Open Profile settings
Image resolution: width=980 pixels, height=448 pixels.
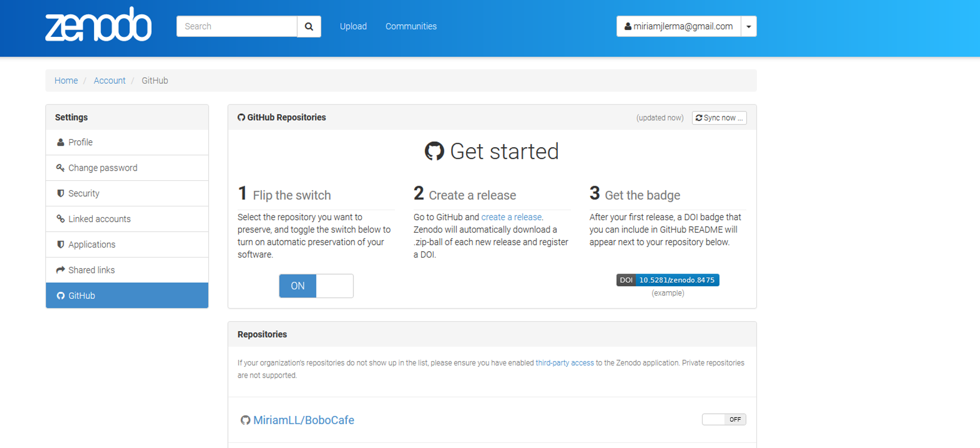127,142
